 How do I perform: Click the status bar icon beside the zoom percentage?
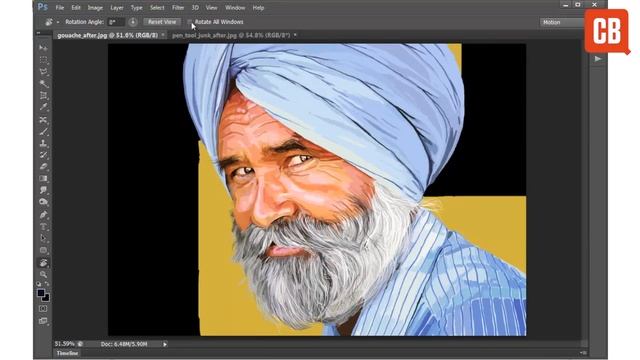coord(80,344)
